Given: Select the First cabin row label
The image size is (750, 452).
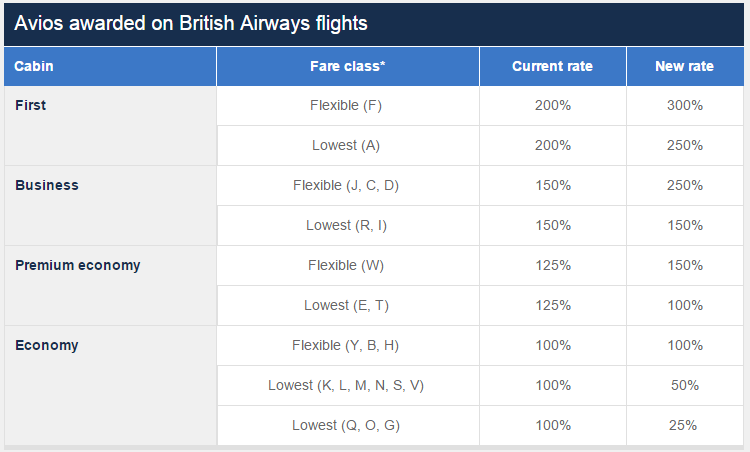Looking at the screenshot, I should tap(31, 105).
